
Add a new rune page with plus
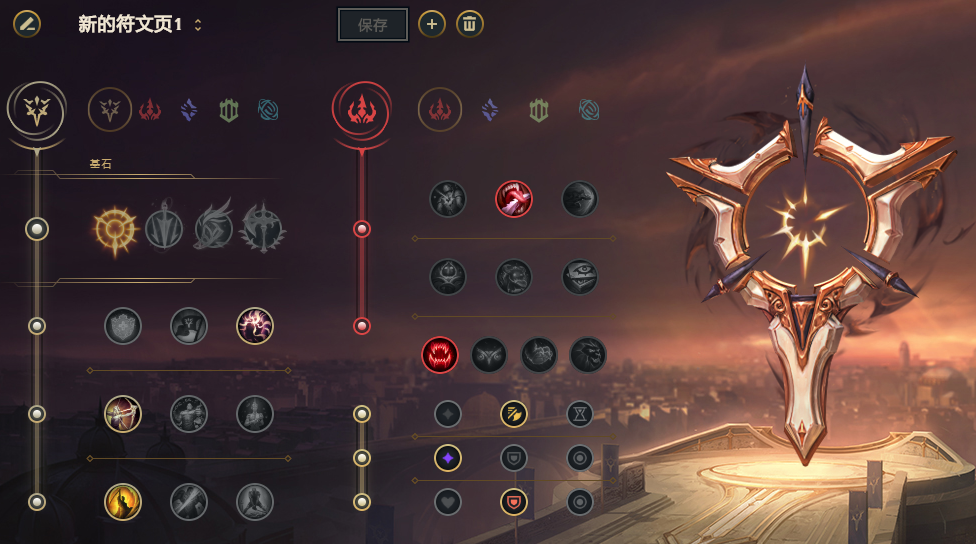tap(432, 24)
